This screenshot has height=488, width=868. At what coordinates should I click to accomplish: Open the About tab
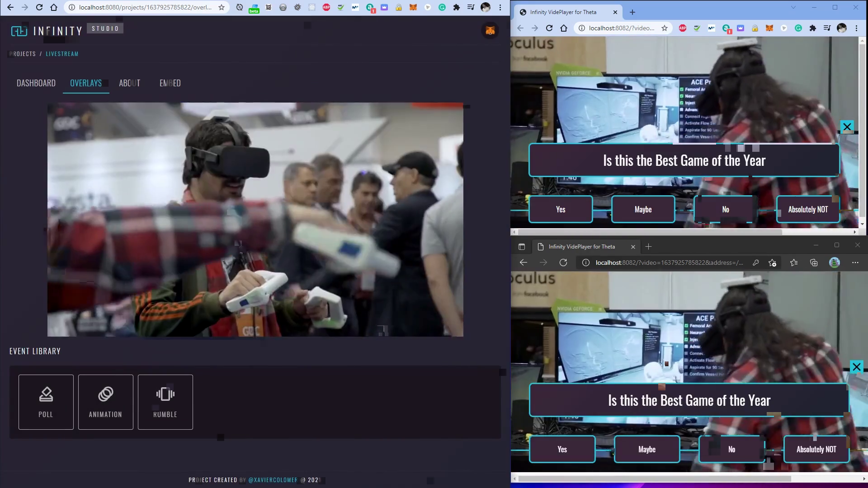(x=129, y=83)
